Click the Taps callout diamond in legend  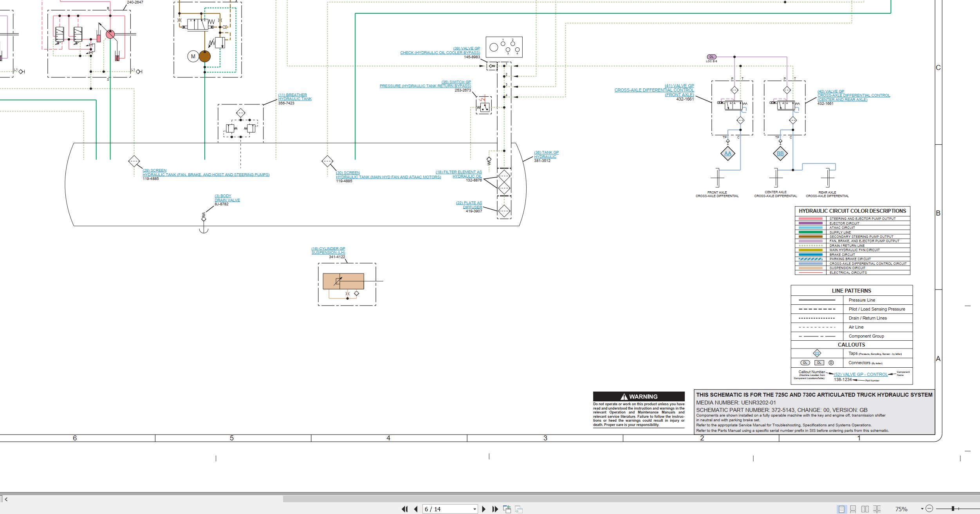tap(817, 353)
